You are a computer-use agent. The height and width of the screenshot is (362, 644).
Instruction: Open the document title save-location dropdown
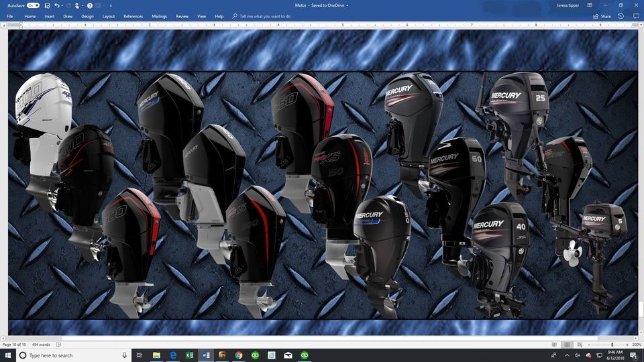pyautogui.click(x=347, y=5)
